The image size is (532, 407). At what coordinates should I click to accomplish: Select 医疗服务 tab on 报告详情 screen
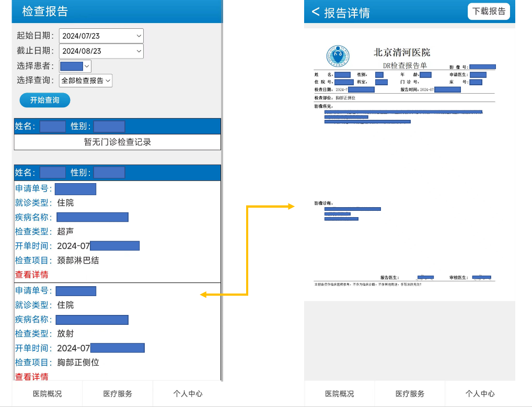point(410,393)
